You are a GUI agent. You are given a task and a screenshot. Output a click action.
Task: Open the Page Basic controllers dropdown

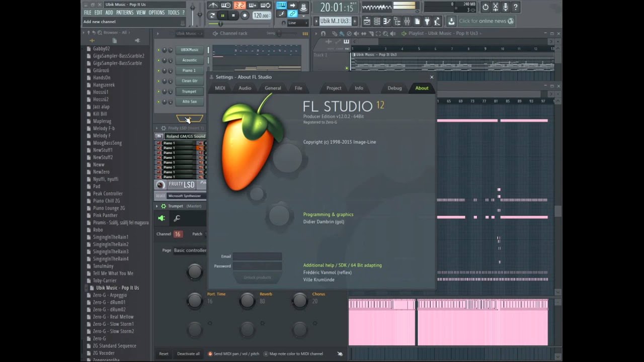pos(190,250)
